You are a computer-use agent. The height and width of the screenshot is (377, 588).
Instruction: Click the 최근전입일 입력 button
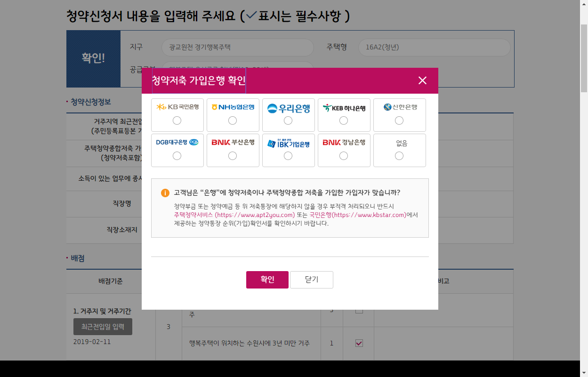[103, 327]
